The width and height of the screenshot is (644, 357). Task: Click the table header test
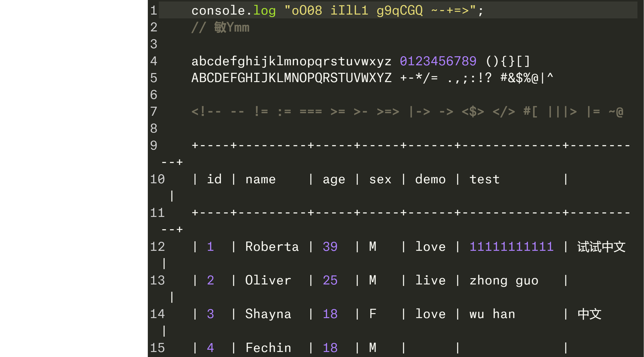(484, 179)
